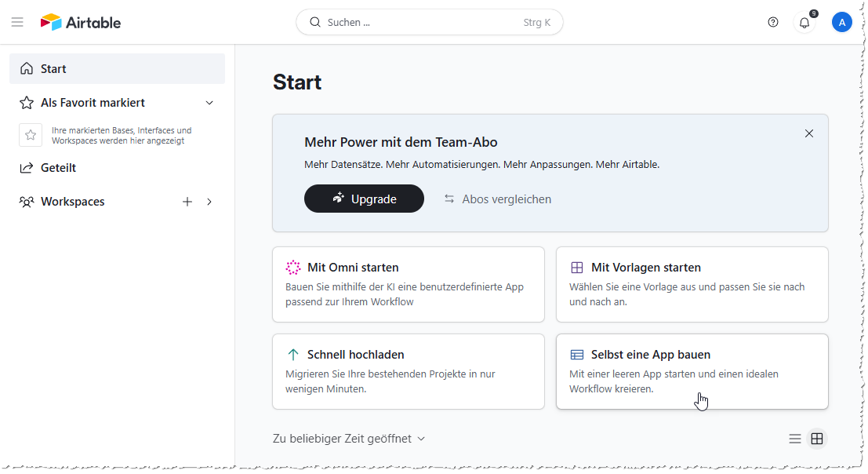
Task: Create a new workspace with the plus icon
Action: [187, 202]
